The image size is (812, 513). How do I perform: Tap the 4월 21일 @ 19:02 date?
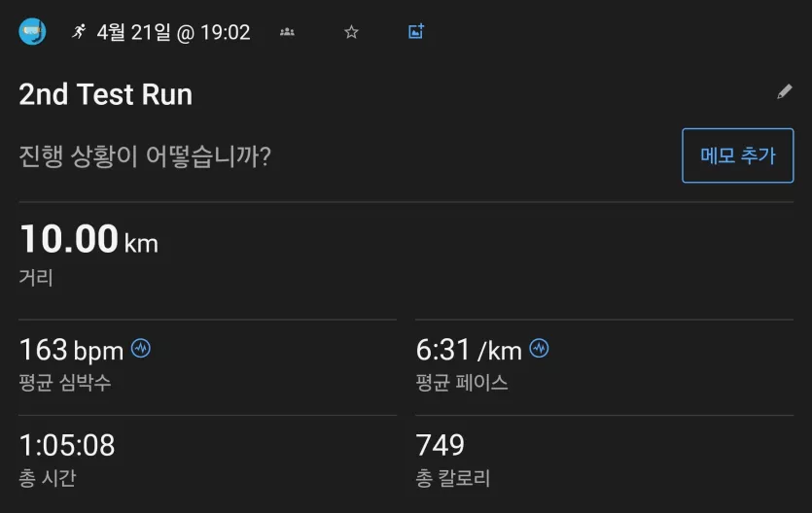pos(173,33)
